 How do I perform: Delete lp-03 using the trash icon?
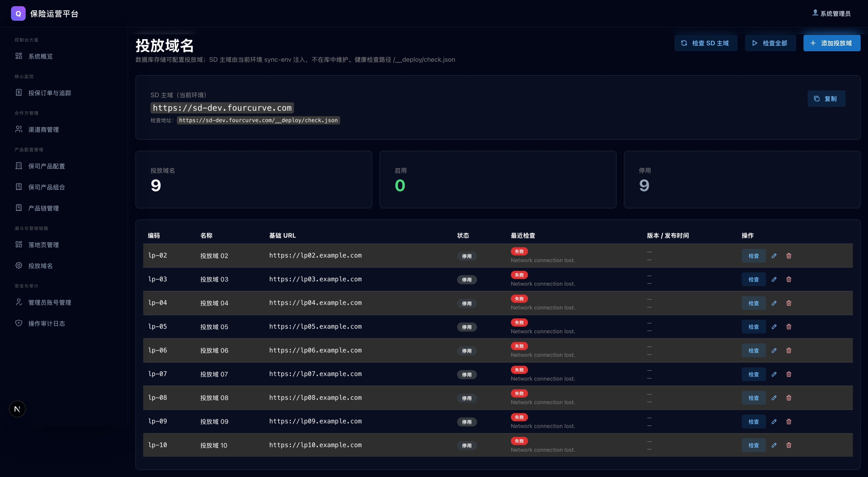(789, 279)
